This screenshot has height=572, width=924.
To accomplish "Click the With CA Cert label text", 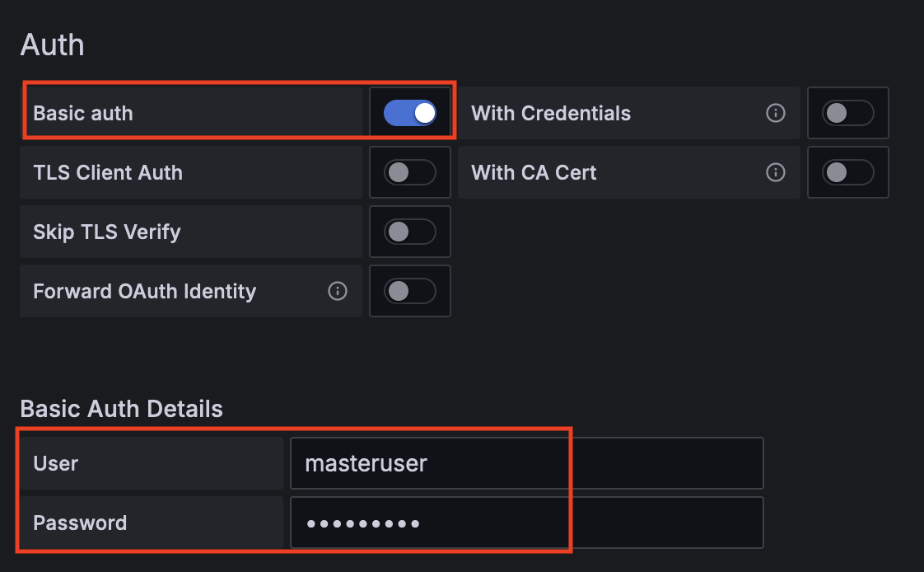I will pyautogui.click(x=534, y=172).
